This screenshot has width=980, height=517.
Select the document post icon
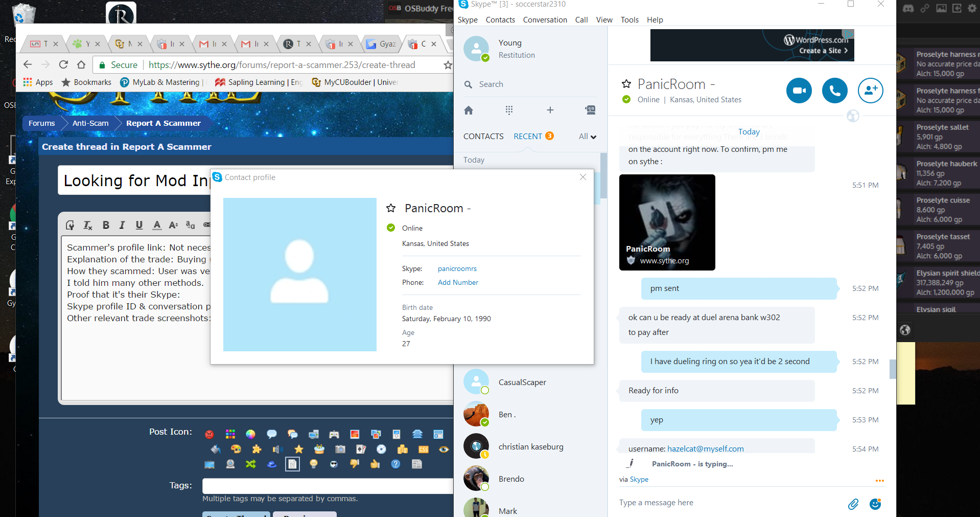(x=292, y=464)
